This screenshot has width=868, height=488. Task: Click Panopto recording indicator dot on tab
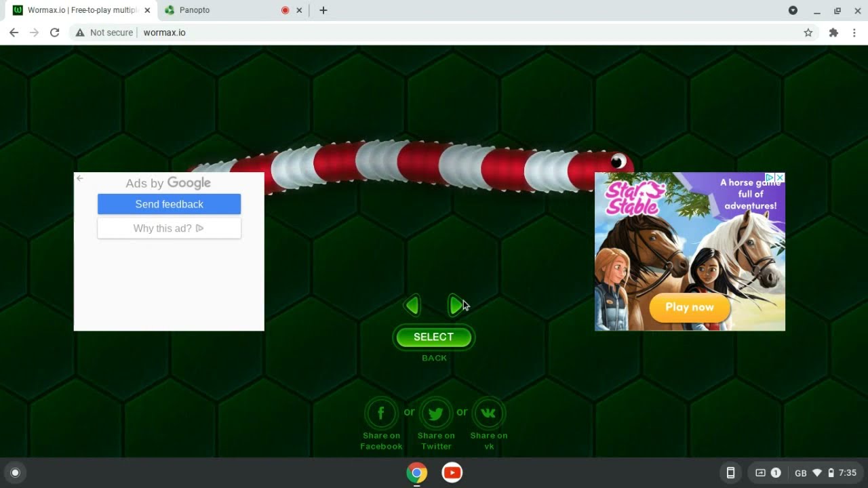(285, 10)
